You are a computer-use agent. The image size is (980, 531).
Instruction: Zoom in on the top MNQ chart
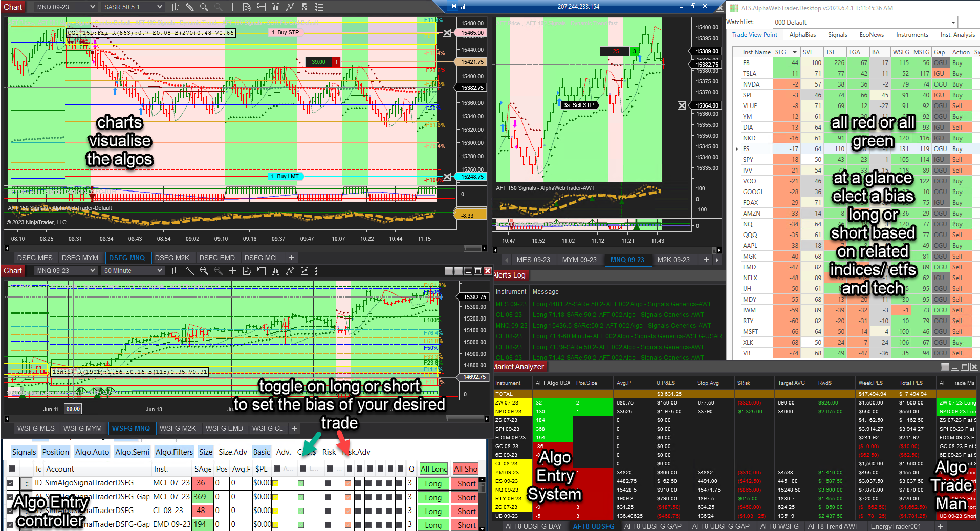[204, 7]
